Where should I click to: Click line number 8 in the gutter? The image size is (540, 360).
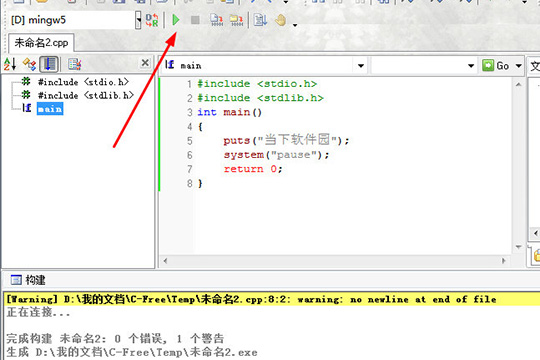point(189,184)
